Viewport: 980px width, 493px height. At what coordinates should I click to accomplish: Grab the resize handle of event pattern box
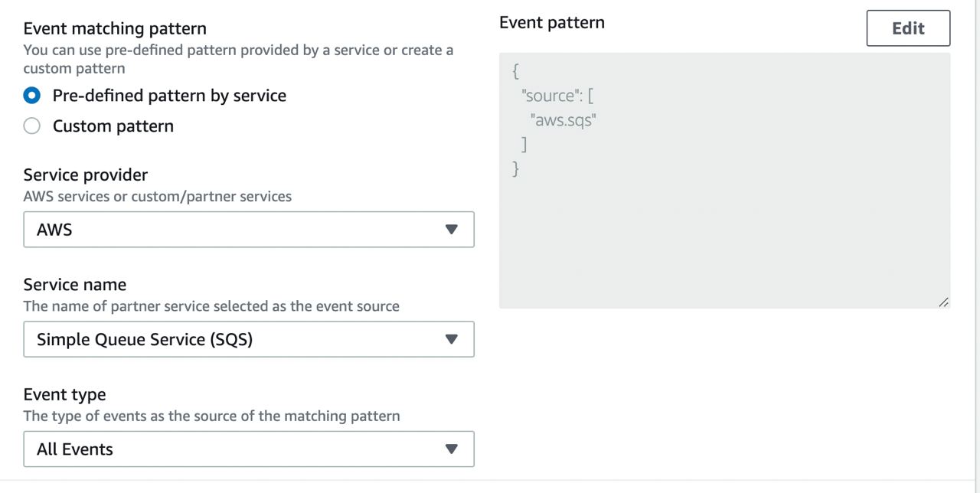pos(943,302)
